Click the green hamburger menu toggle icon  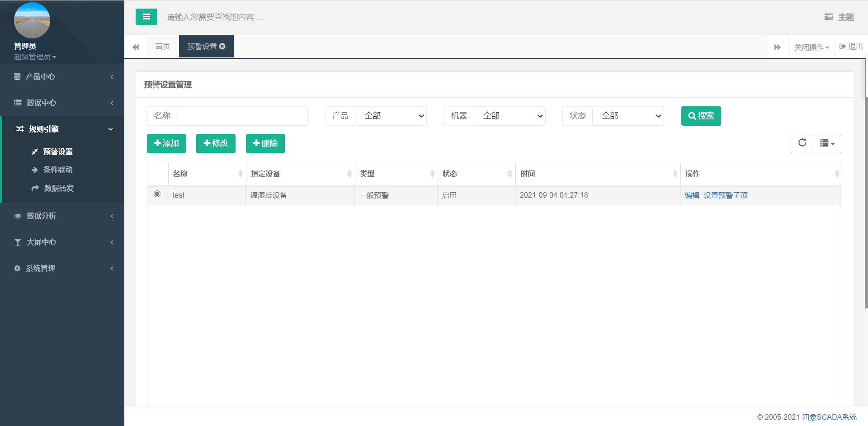click(x=146, y=17)
